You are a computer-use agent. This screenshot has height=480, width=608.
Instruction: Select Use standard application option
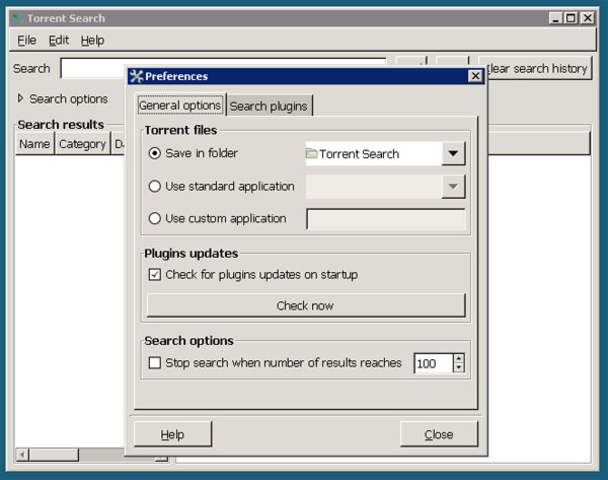tap(155, 186)
